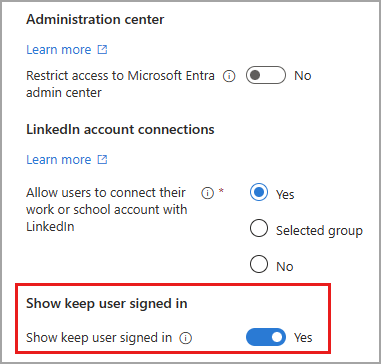Click external link icon under Administration center
Screen dimensions: 381x364
(x=102, y=50)
